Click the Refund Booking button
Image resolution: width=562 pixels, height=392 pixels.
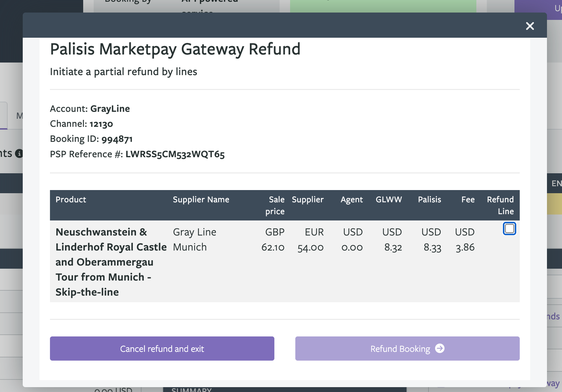click(407, 349)
